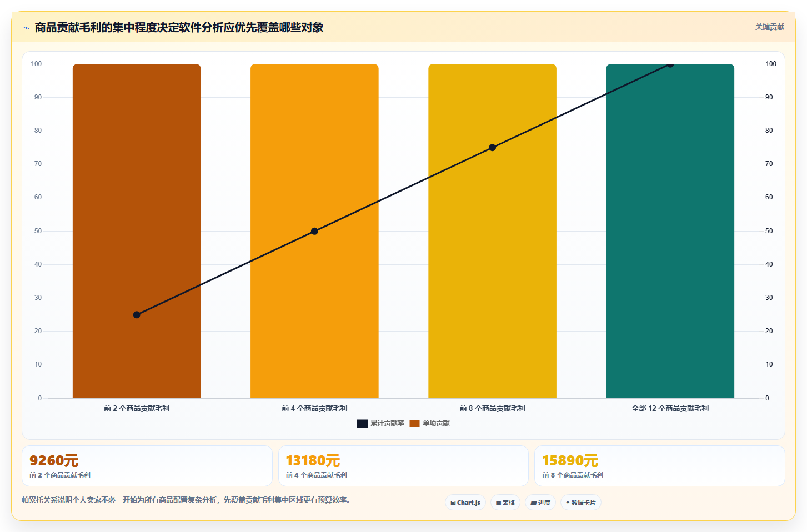The height and width of the screenshot is (532, 807).
Task: Click axis label 全部 12 个商品贡献毛利
Action: click(x=670, y=408)
